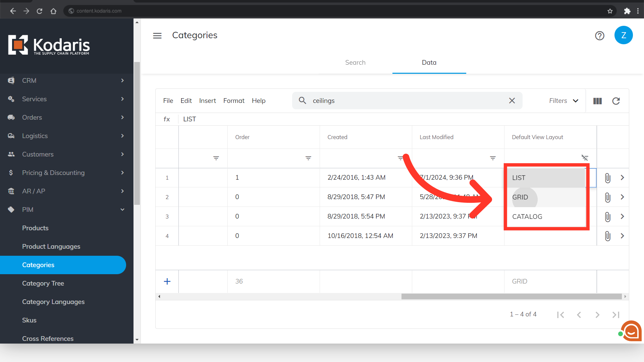The width and height of the screenshot is (644, 362).
Task: Switch to the Search tab
Action: pyautogui.click(x=355, y=63)
